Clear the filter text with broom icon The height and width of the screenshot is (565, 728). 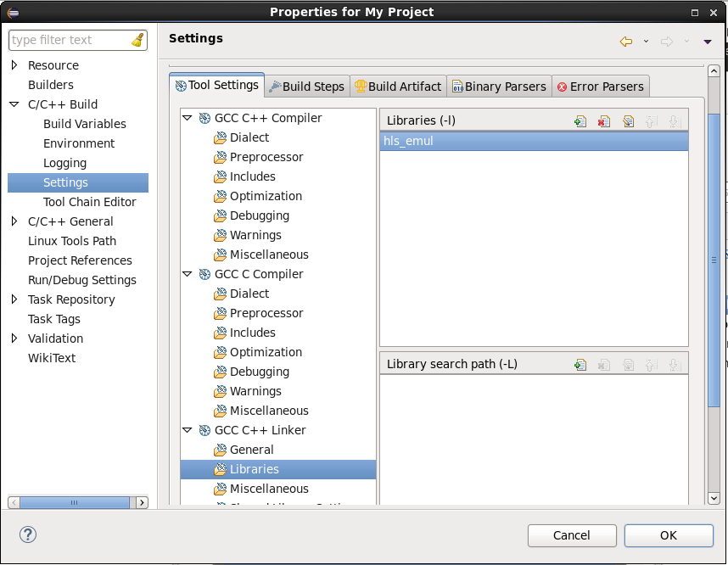point(137,40)
